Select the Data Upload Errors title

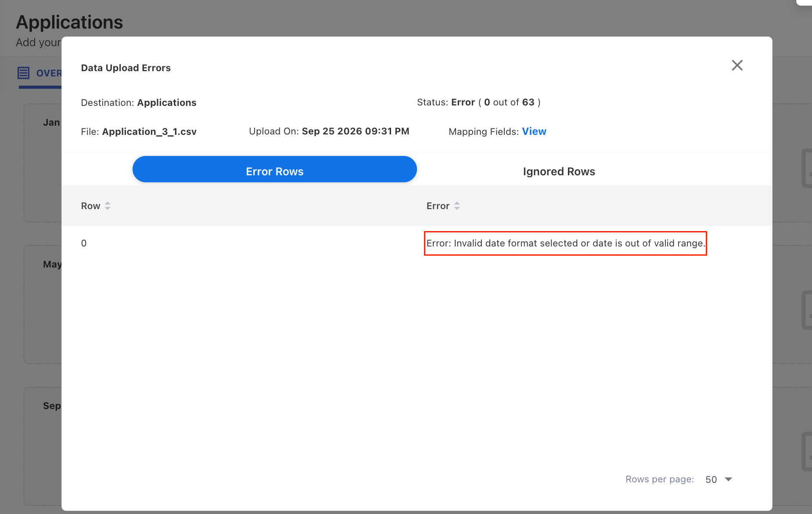126,68
